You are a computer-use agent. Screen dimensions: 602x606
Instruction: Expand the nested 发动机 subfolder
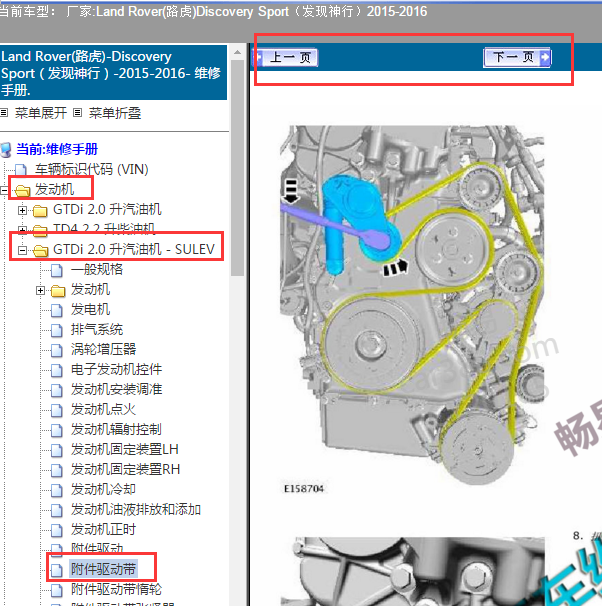point(40,290)
